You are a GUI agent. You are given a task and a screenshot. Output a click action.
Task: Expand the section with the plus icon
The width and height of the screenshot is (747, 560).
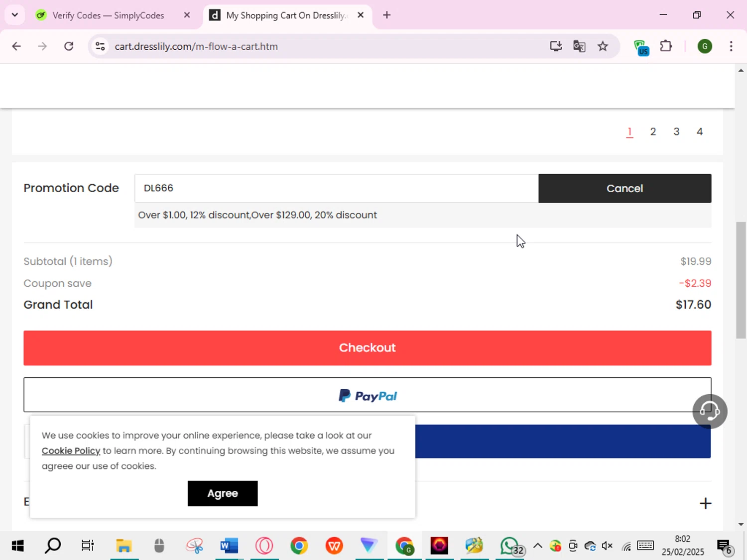(x=705, y=503)
